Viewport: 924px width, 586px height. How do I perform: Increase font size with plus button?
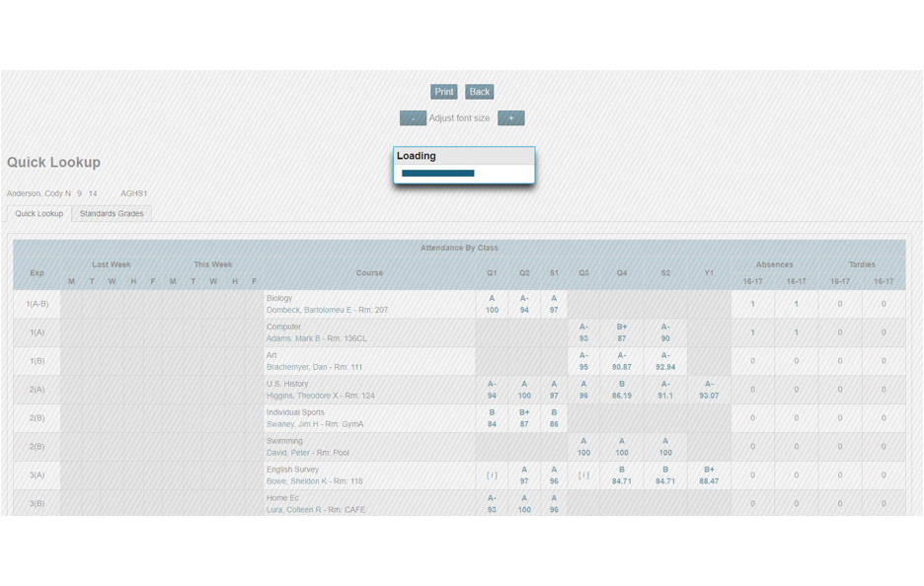pyautogui.click(x=510, y=118)
